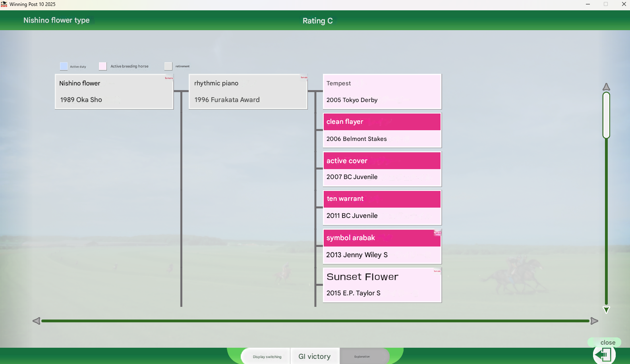Click the horizontal scrollbar track
630x364 pixels.
pyautogui.click(x=315, y=321)
